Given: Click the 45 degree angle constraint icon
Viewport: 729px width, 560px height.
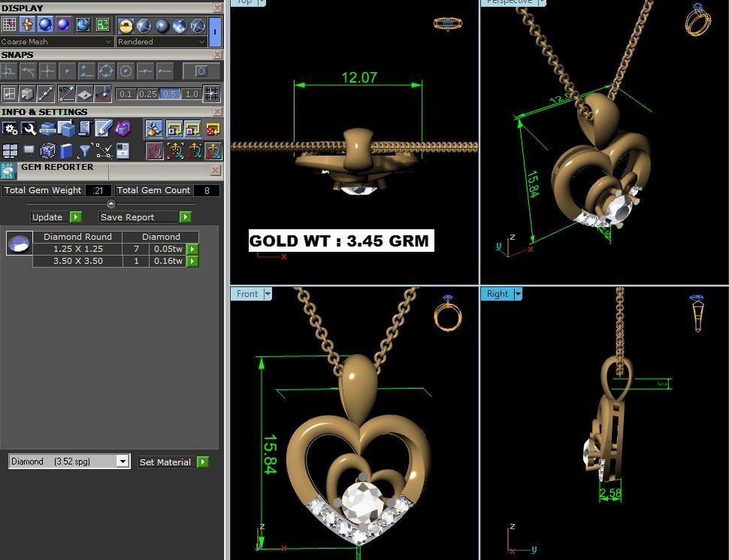Looking at the screenshot, I should pyautogui.click(x=66, y=94).
